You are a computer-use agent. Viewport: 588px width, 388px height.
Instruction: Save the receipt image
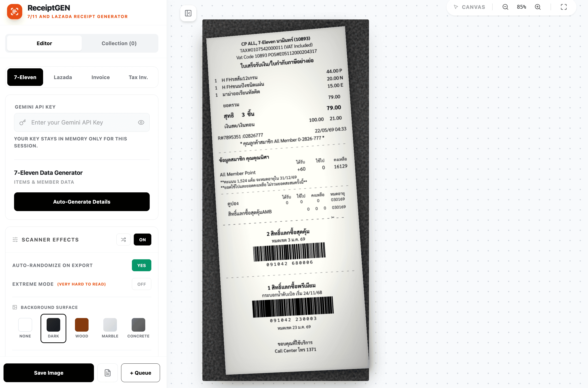48,373
